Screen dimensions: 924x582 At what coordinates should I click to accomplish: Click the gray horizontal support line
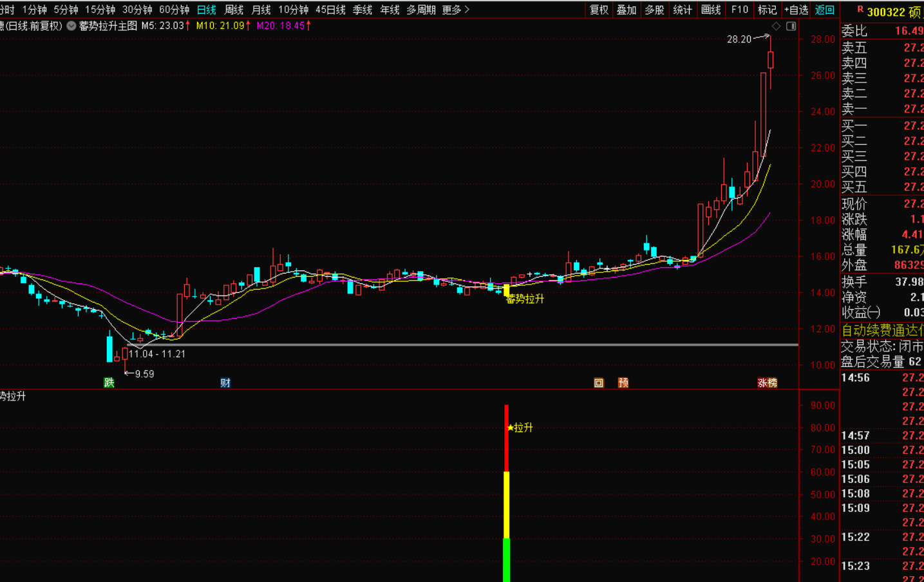point(451,345)
